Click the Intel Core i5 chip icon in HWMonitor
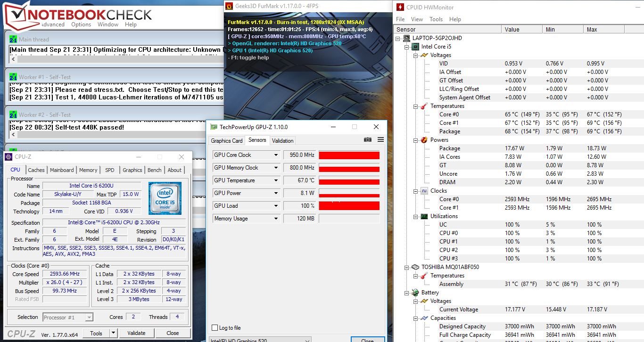 tap(415, 47)
